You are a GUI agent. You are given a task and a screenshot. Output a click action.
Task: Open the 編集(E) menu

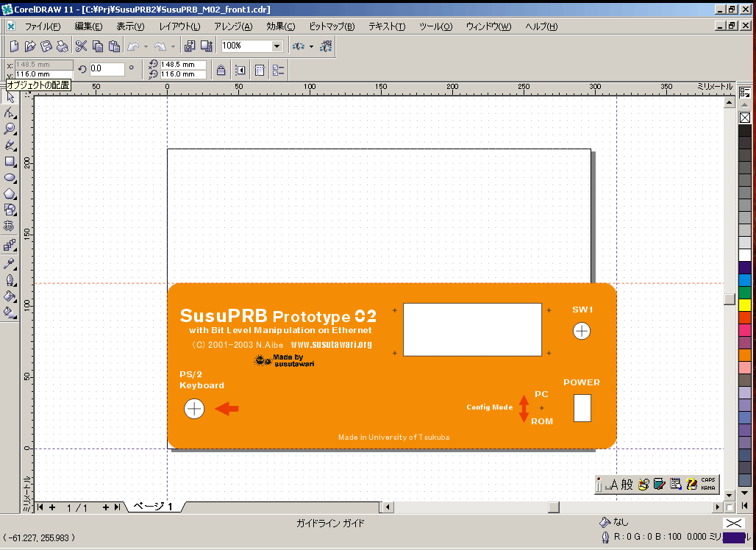click(x=88, y=26)
